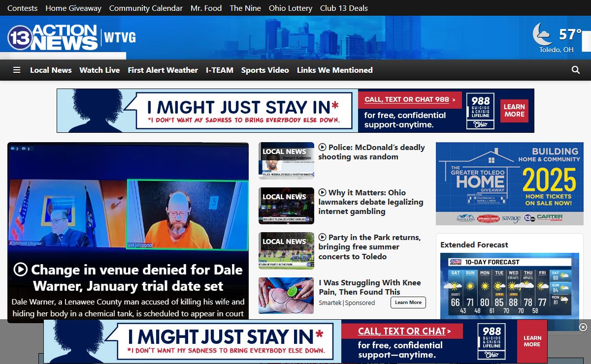Click the Toledo, OH location label
Viewport: 591px width, 364px height.
556,50
